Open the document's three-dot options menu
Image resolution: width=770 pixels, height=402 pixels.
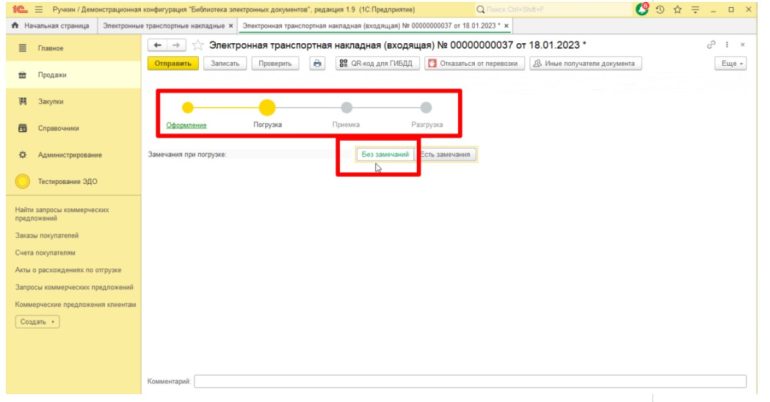pyautogui.click(x=727, y=45)
